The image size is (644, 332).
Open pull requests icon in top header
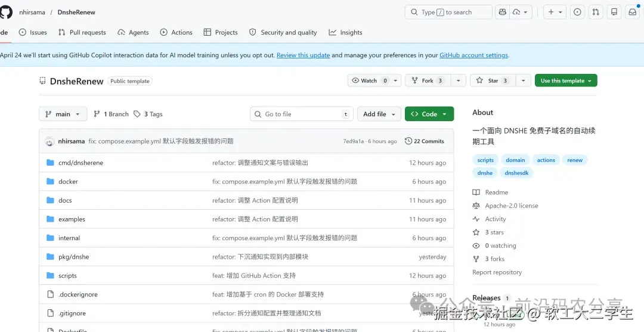pos(596,13)
